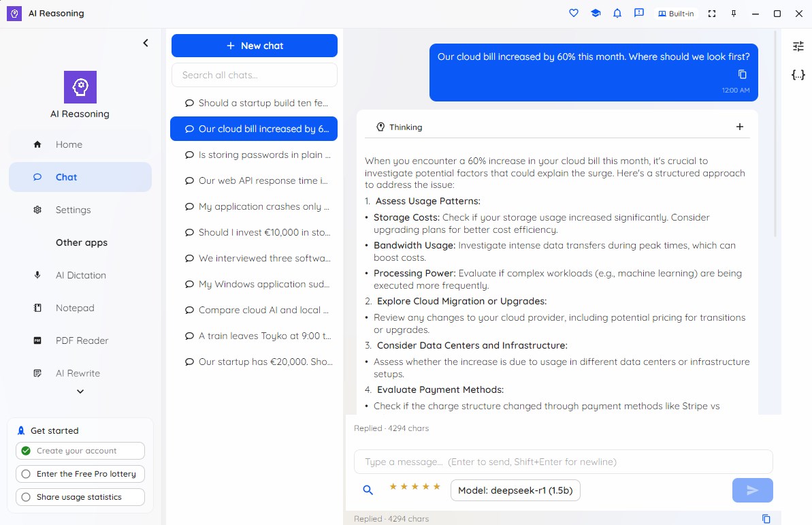Copy the user message about cloud bill

tap(742, 74)
